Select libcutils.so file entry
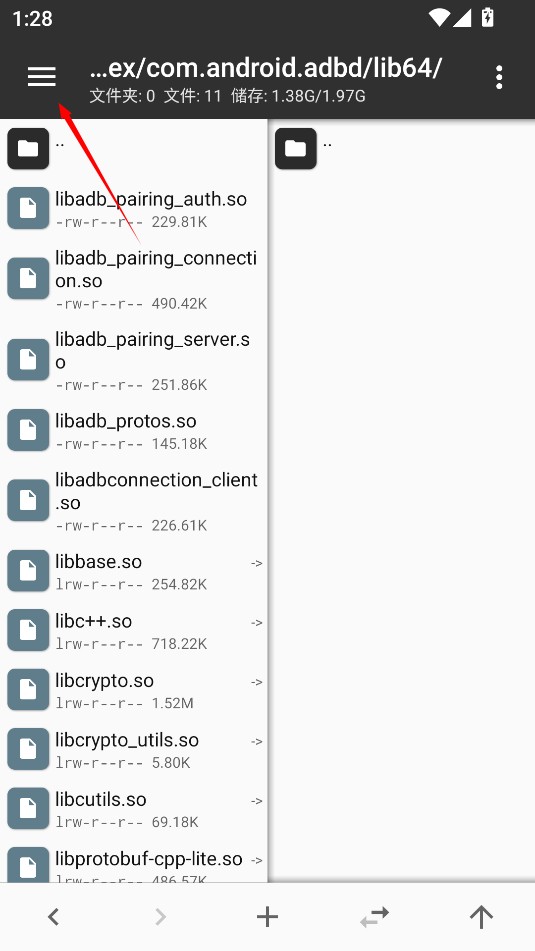This screenshot has width=535, height=951. click(133, 808)
